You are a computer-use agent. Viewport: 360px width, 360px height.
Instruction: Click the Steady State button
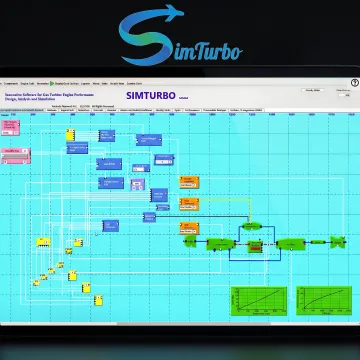(x=313, y=90)
